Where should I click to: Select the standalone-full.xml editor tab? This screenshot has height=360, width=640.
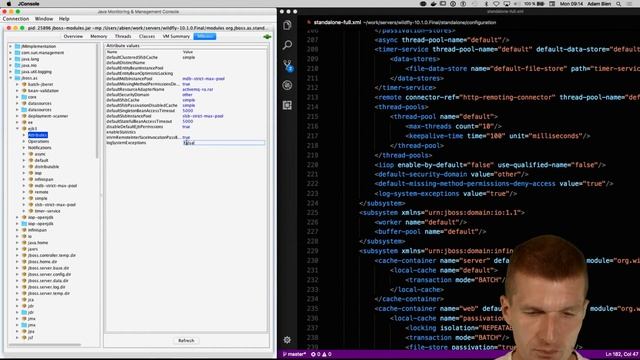[x=337, y=22]
